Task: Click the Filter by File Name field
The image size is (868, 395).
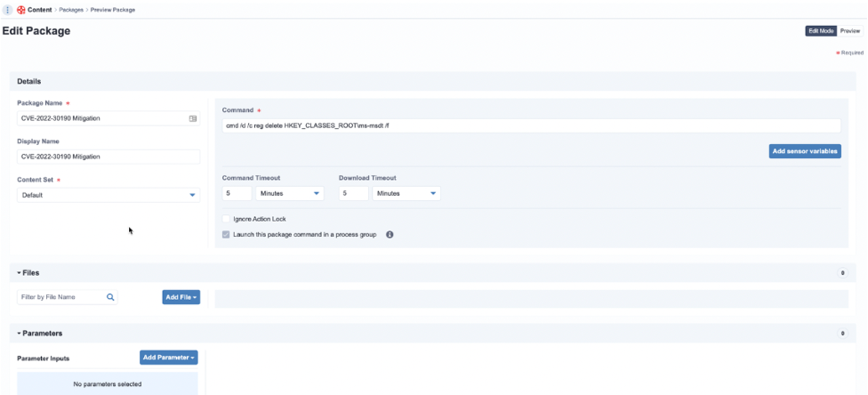Action: tap(68, 297)
